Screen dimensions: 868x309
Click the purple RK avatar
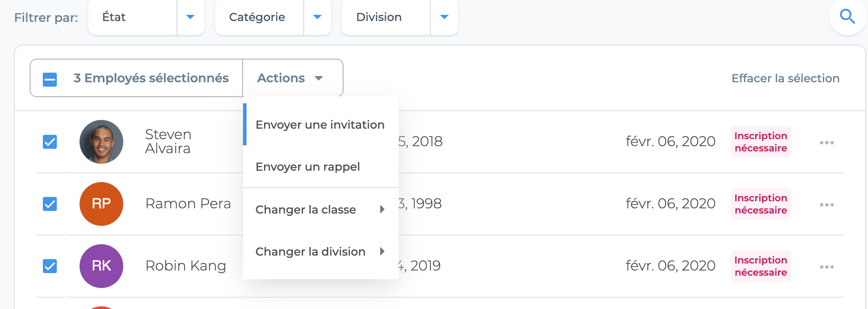101,266
